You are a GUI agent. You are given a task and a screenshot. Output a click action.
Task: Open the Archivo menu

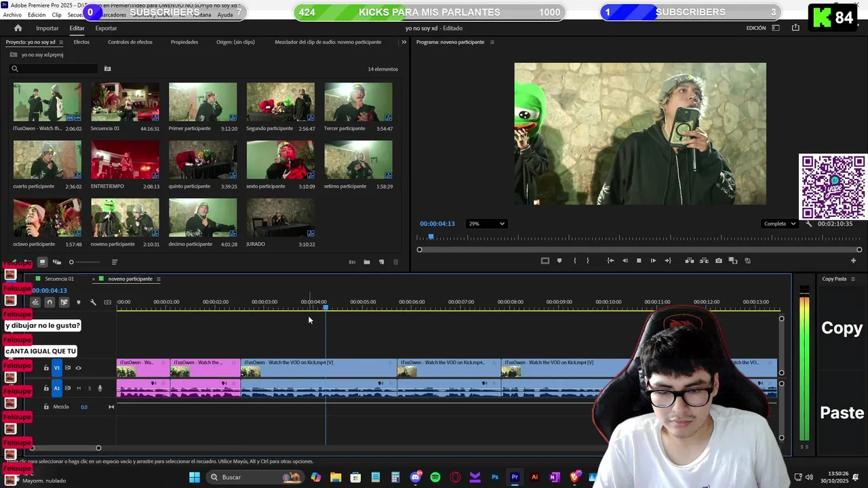[x=12, y=15]
